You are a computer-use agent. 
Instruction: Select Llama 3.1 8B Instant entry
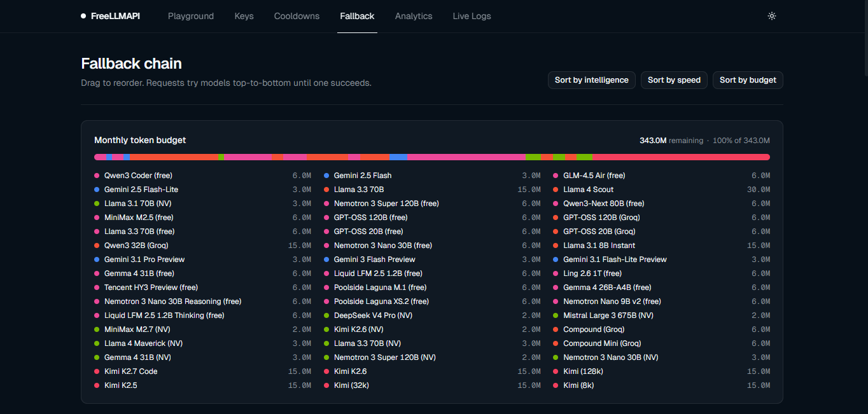tap(599, 245)
